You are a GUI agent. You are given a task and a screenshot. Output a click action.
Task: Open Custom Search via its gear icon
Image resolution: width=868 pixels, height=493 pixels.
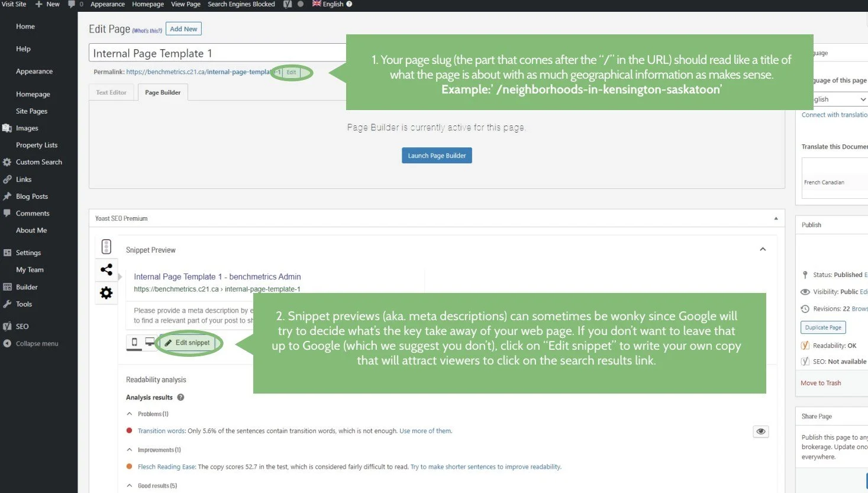tap(7, 162)
